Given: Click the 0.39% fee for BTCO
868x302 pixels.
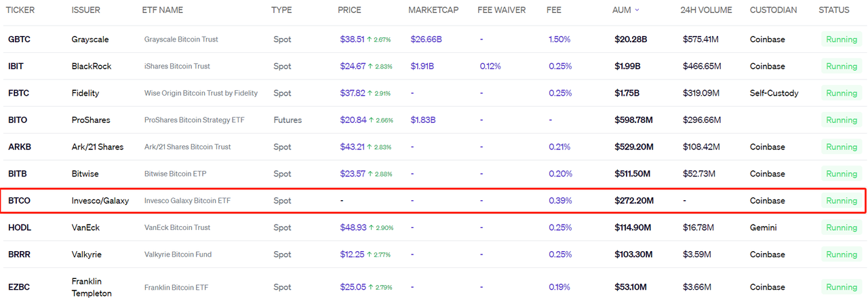Looking at the screenshot, I should (x=560, y=201).
